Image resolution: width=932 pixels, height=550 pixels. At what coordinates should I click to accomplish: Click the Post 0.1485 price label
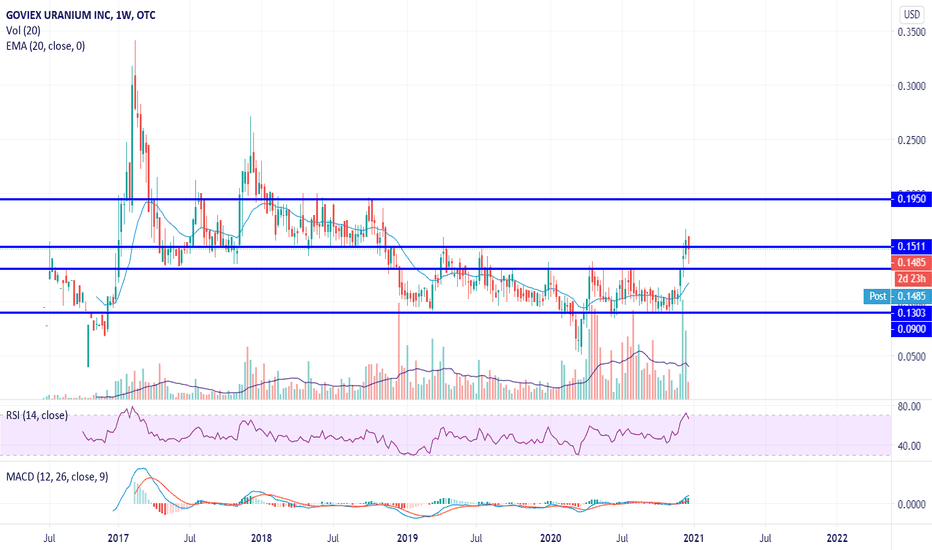[x=897, y=296]
